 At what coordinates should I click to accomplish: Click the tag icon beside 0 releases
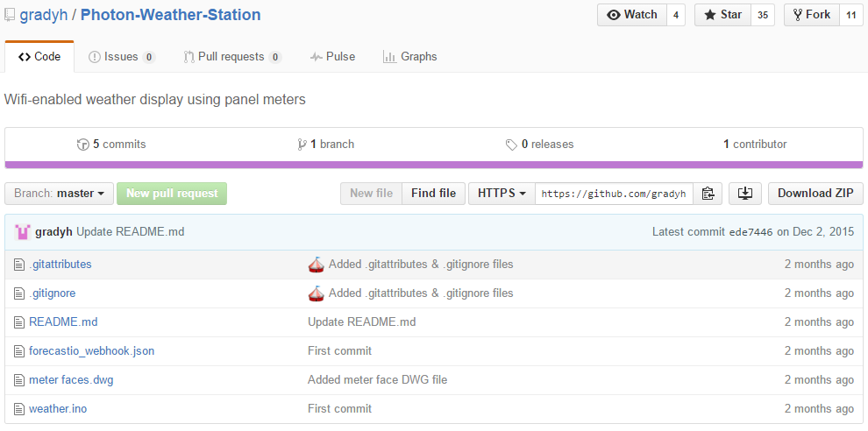pyautogui.click(x=511, y=145)
